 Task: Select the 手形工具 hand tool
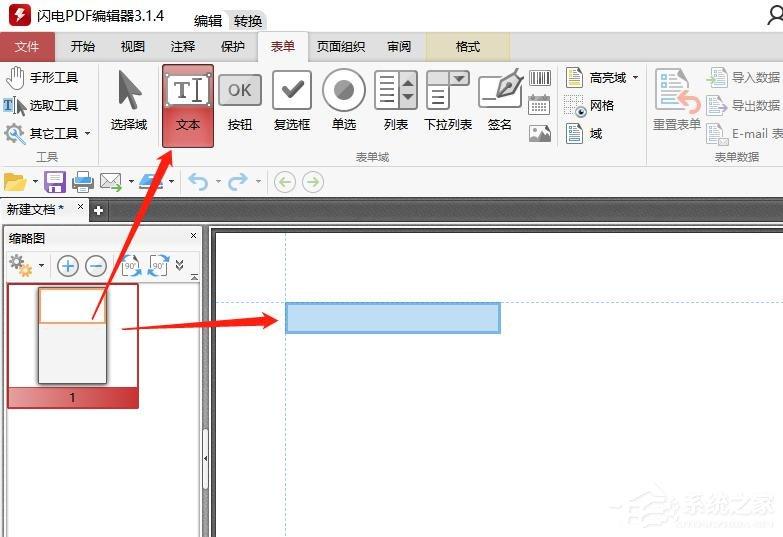[42, 77]
